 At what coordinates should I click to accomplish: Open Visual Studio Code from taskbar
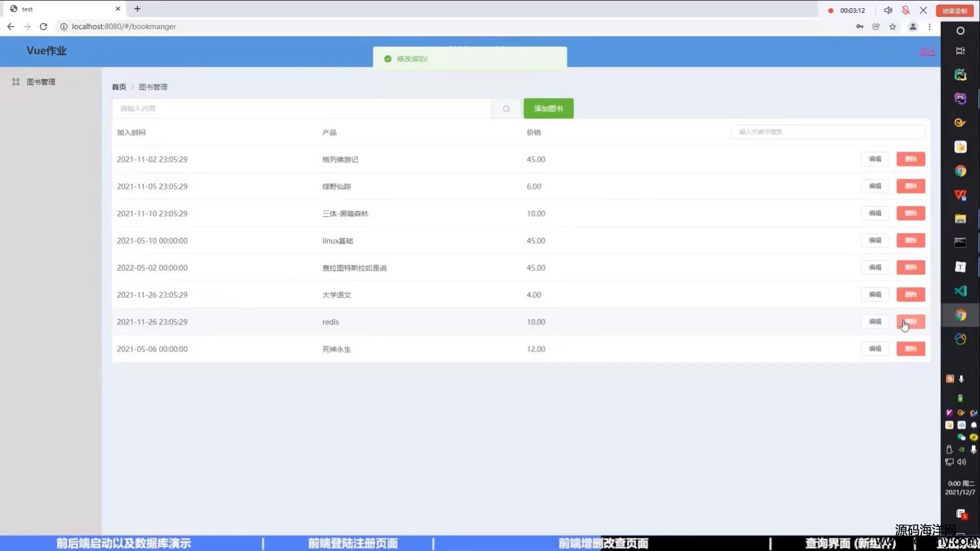click(x=960, y=291)
